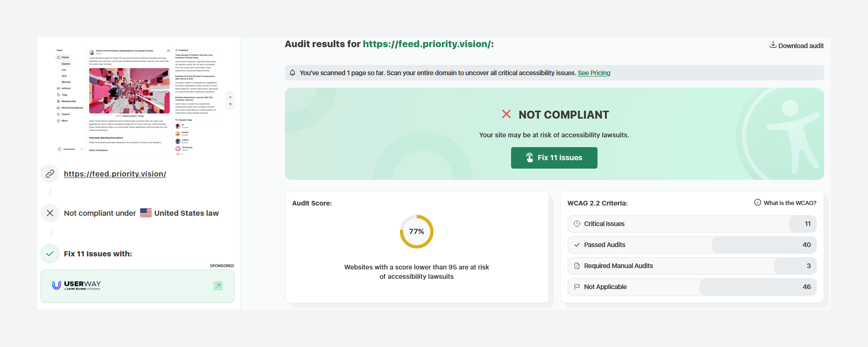Click the Critical Issues count 11
This screenshot has height=347, width=868.
point(808,224)
